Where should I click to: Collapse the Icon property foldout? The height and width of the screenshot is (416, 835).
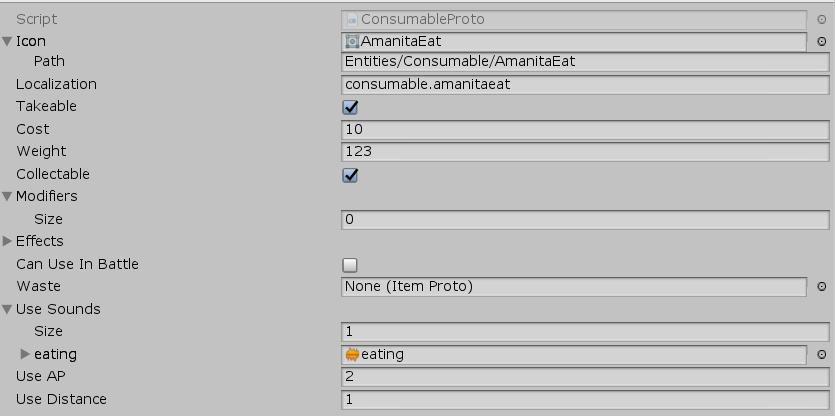(8, 42)
